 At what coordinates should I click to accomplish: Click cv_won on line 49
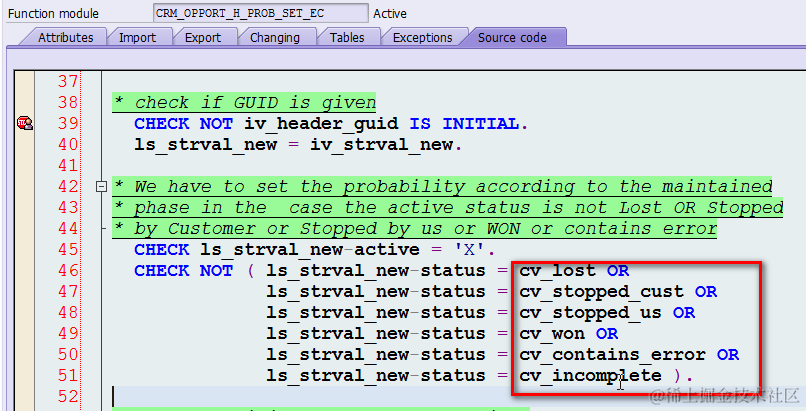click(552, 334)
